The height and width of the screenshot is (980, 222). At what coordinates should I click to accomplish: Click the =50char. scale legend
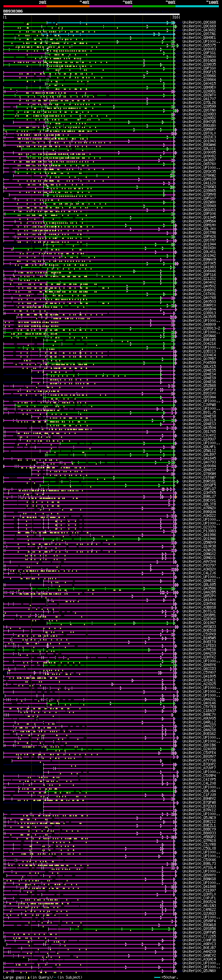(166, 977)
